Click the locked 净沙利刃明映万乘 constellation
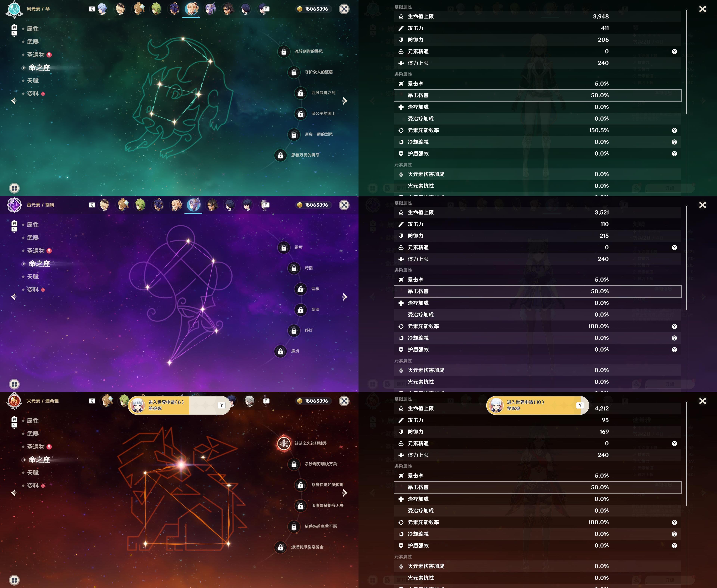 click(x=294, y=464)
